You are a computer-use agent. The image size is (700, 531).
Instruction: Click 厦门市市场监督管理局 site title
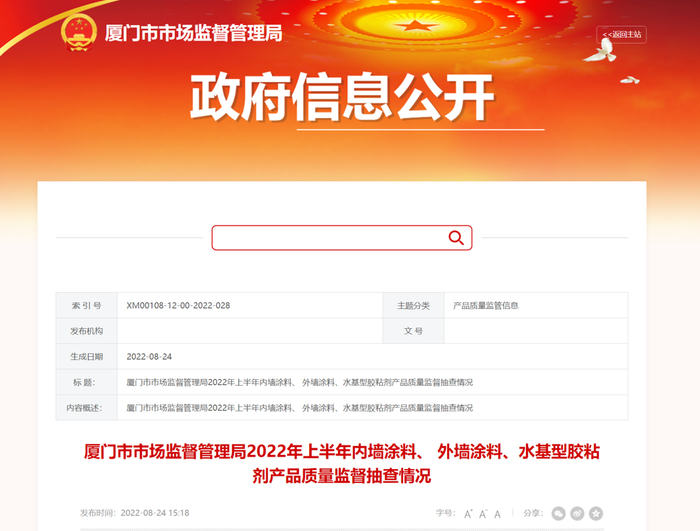click(x=193, y=33)
